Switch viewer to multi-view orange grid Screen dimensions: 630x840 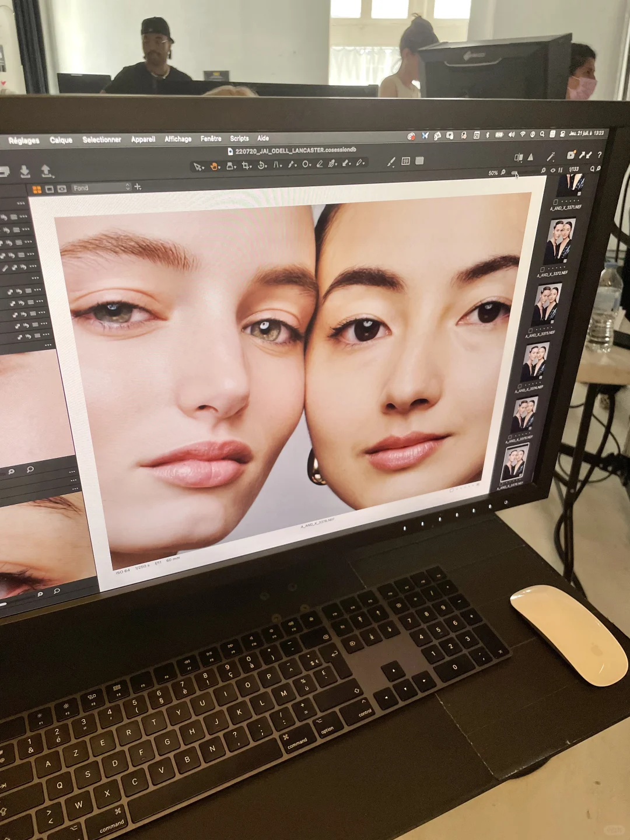pyautogui.click(x=37, y=190)
